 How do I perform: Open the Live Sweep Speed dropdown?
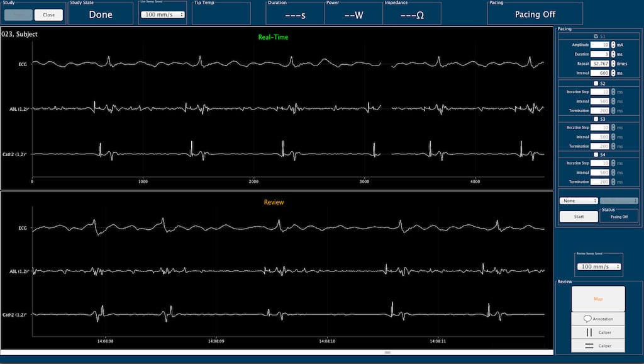(x=163, y=14)
